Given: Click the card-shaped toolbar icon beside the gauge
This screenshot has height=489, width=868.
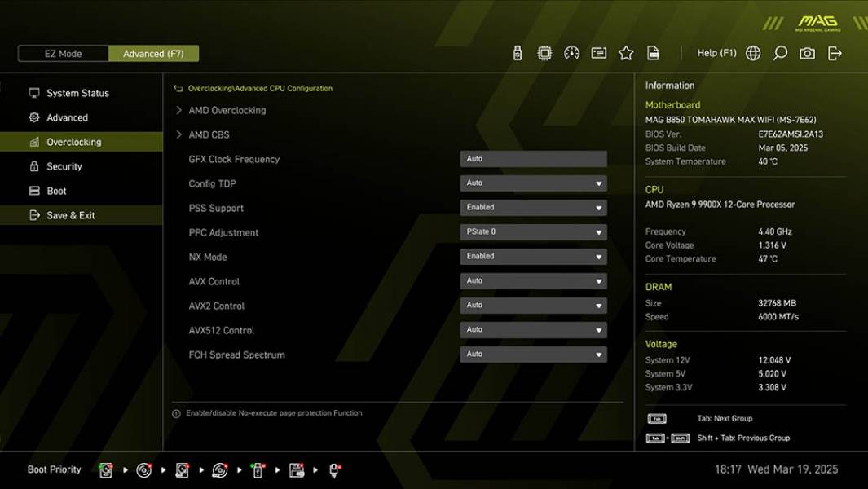Looking at the screenshot, I should 598,53.
